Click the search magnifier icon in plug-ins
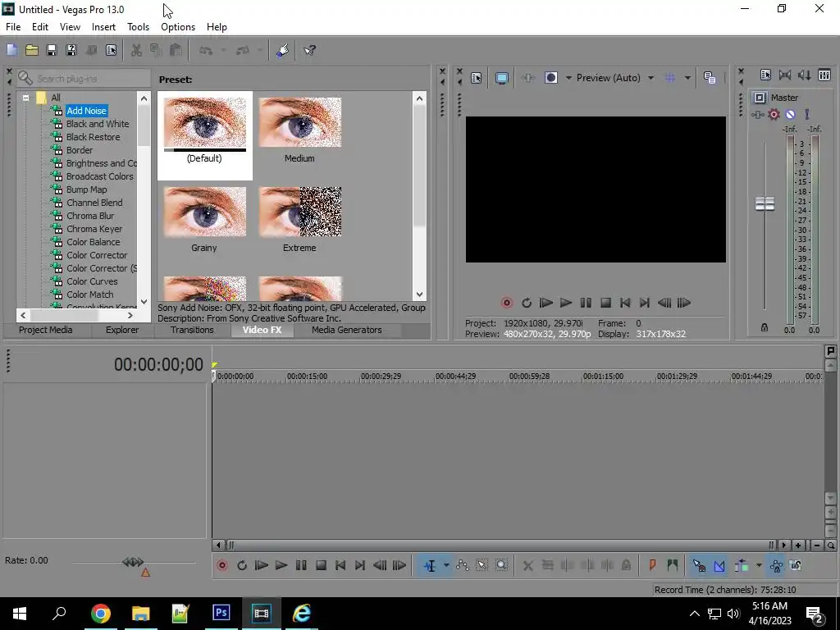The image size is (840, 630). tap(25, 78)
